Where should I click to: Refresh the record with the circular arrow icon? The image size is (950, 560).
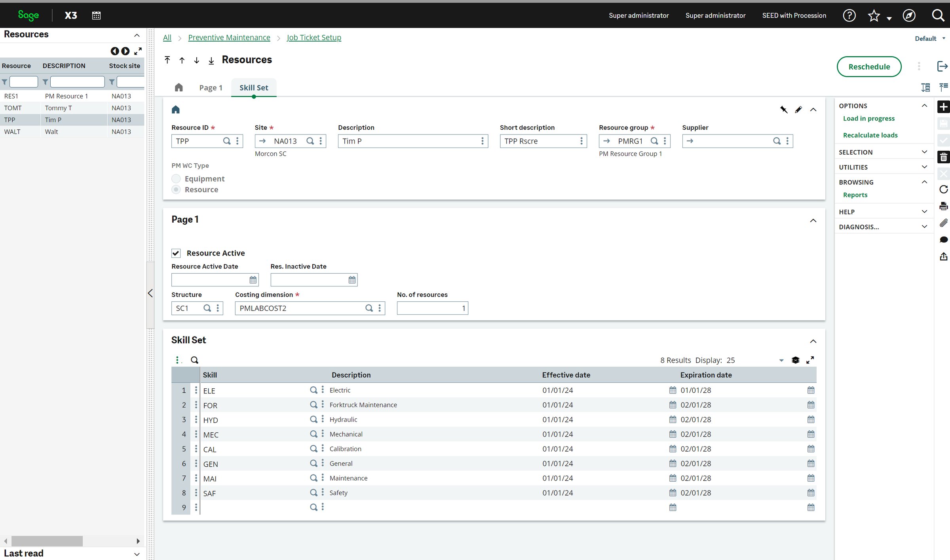944,189
